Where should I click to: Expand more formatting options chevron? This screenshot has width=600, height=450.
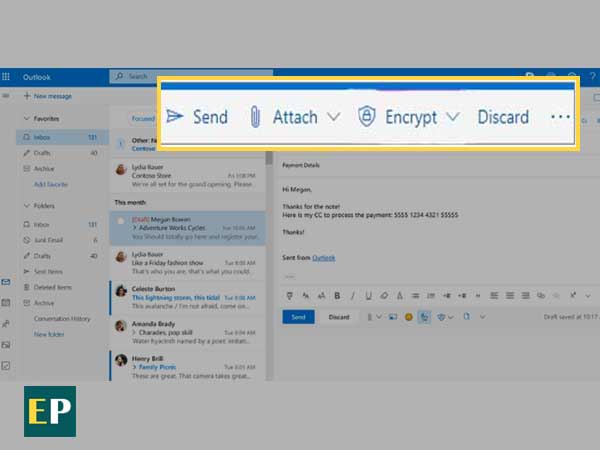(x=588, y=295)
